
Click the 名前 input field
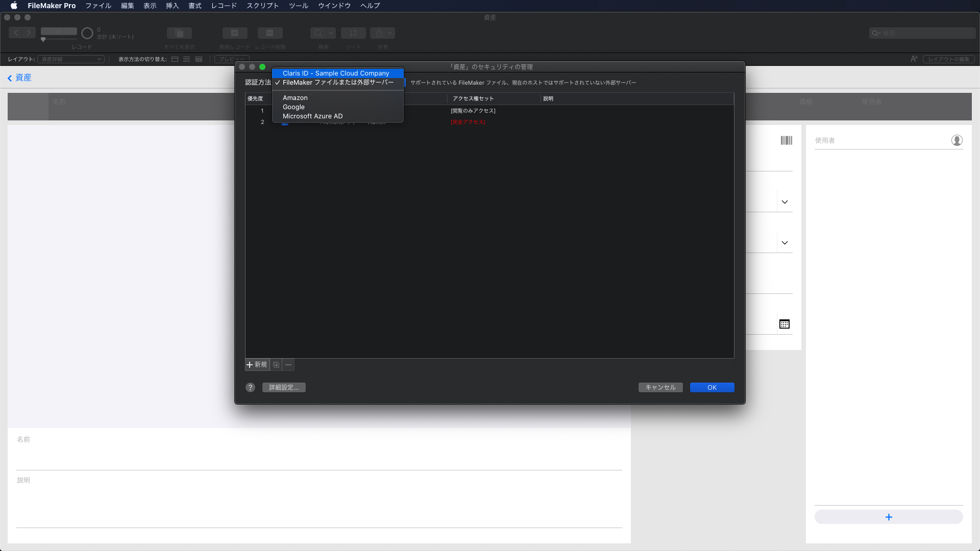point(319,457)
